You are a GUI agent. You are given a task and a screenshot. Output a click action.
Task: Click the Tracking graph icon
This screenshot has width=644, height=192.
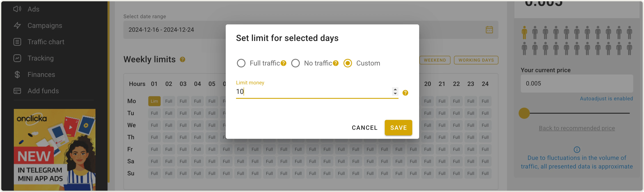coord(17,58)
